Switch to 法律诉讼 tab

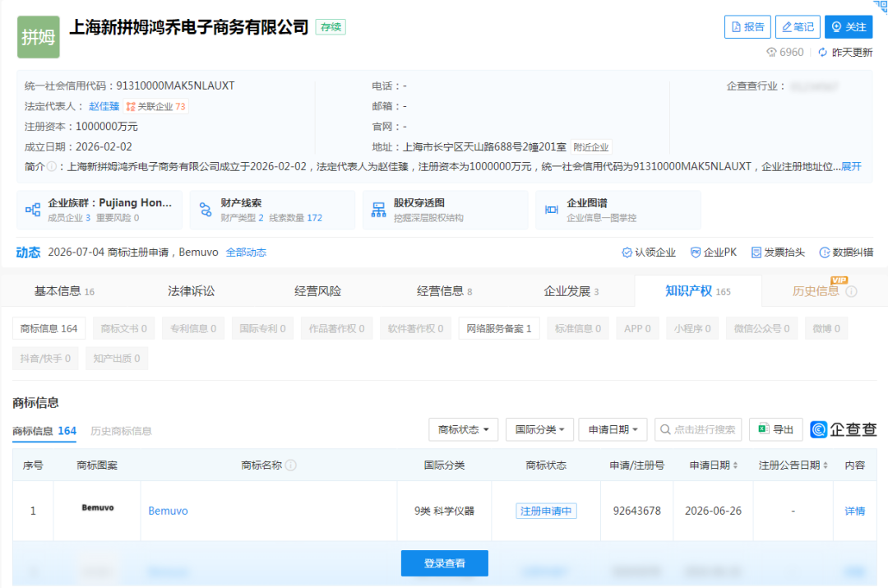point(192,291)
